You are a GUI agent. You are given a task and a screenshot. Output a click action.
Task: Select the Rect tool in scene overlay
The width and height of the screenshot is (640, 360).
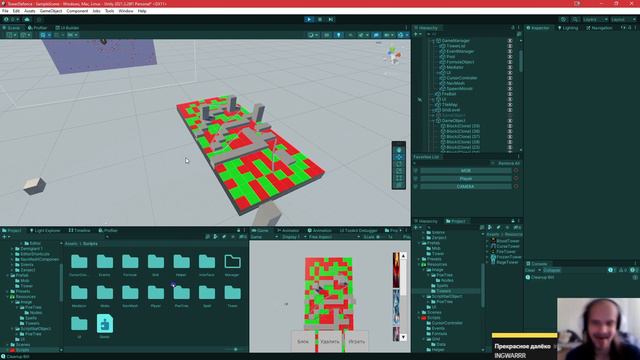click(399, 178)
